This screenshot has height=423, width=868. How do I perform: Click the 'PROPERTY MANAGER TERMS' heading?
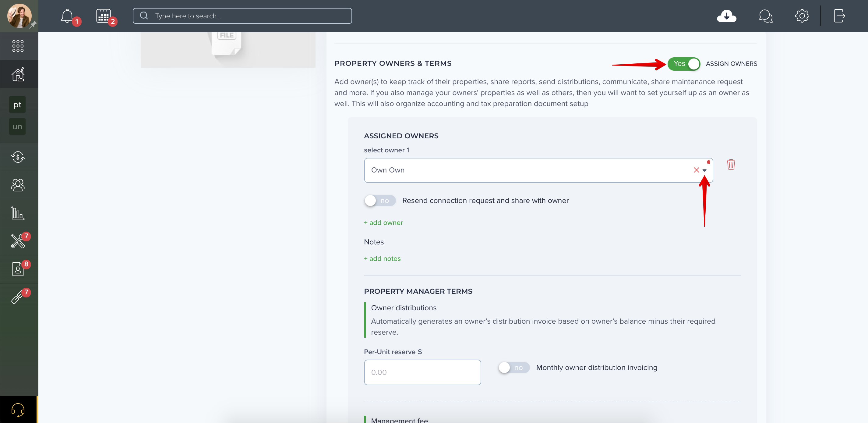[418, 291]
